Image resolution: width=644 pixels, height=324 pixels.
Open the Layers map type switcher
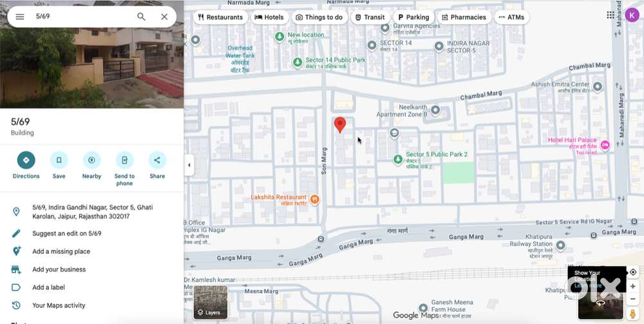tap(211, 302)
